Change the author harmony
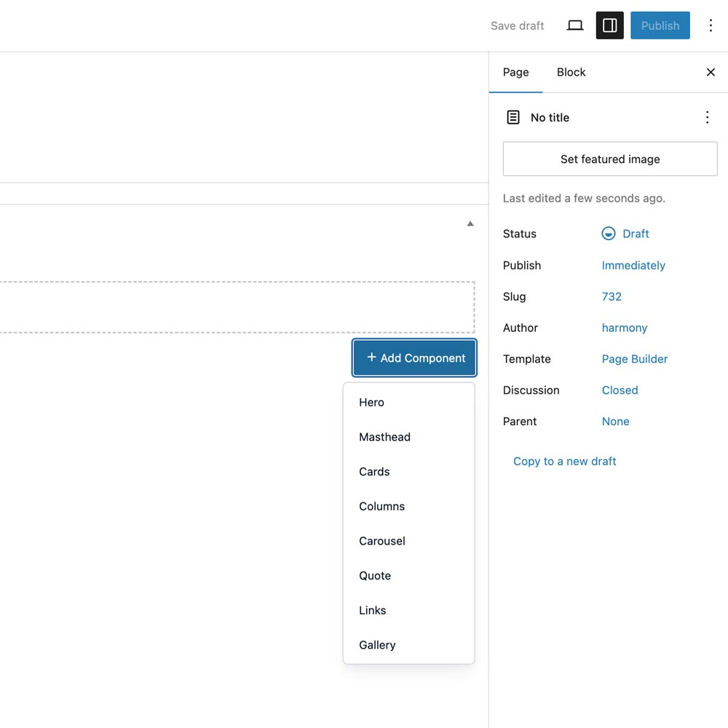The width and height of the screenshot is (728, 728). (624, 328)
